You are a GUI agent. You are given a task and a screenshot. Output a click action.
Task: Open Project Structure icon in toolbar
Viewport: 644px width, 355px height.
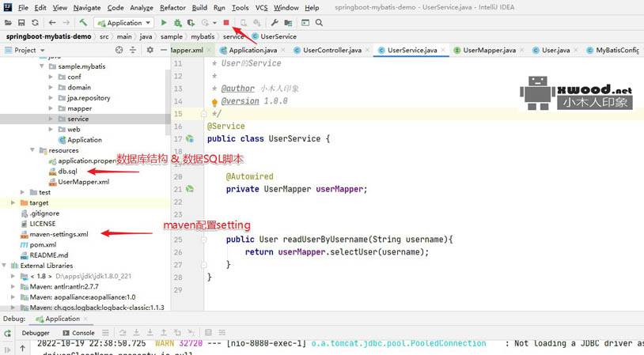[288, 23]
